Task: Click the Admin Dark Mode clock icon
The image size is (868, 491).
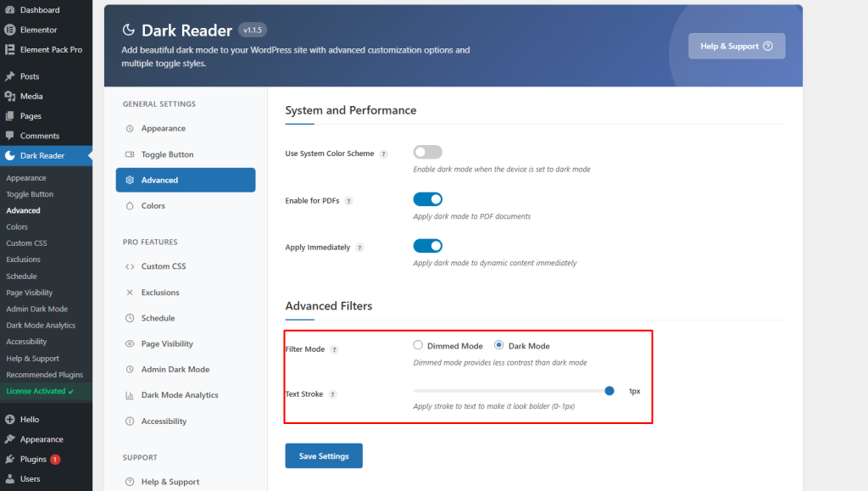Action: [130, 369]
